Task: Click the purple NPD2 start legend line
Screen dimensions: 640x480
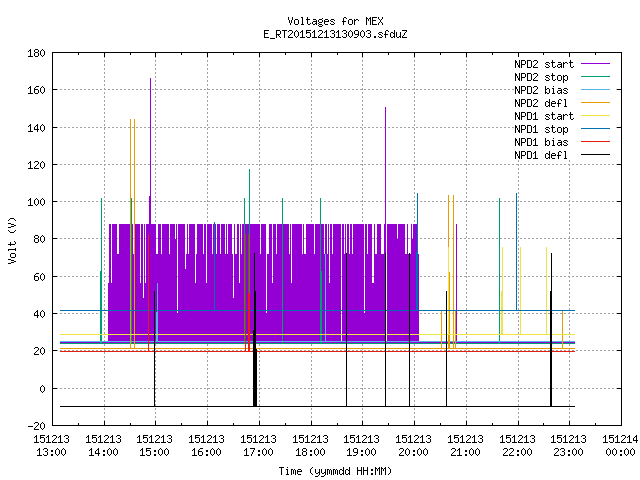Action: pyautogui.click(x=595, y=64)
